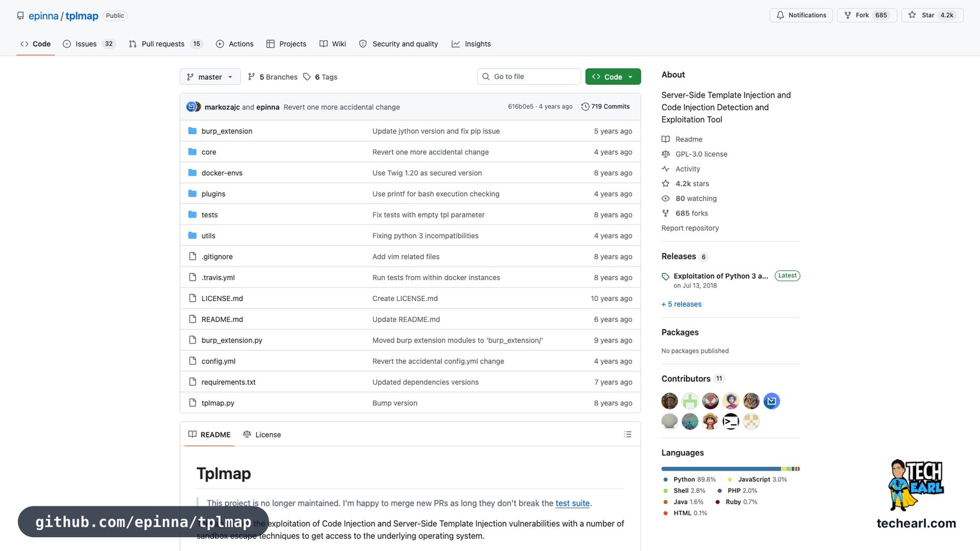Open the Python 89.8% language link
This screenshot has height=551, width=980.
[x=689, y=480]
